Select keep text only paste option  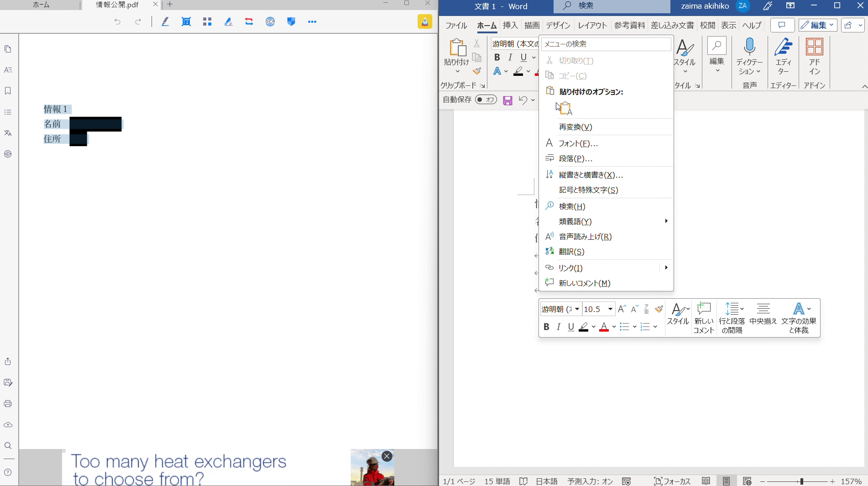pyautogui.click(x=565, y=109)
